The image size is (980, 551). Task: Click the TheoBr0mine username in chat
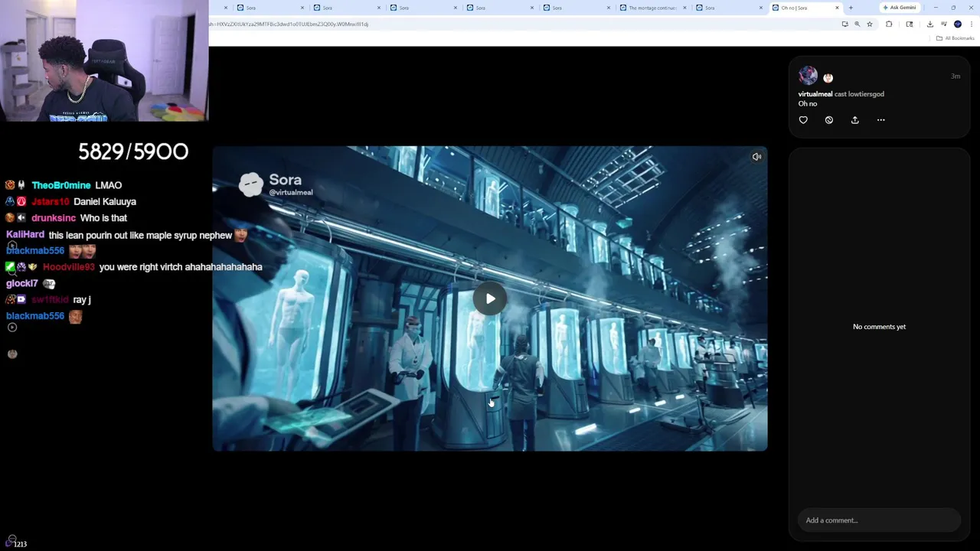pos(61,185)
